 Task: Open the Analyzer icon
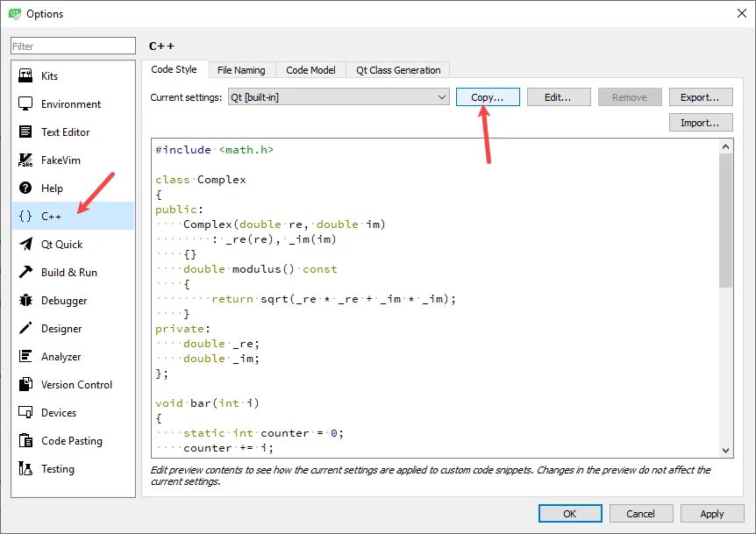(x=25, y=356)
